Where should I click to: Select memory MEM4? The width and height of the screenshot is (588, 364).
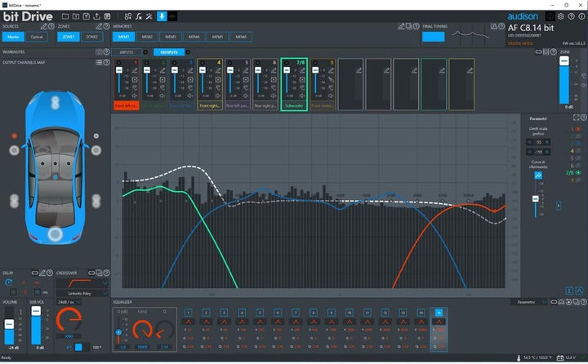pos(194,37)
